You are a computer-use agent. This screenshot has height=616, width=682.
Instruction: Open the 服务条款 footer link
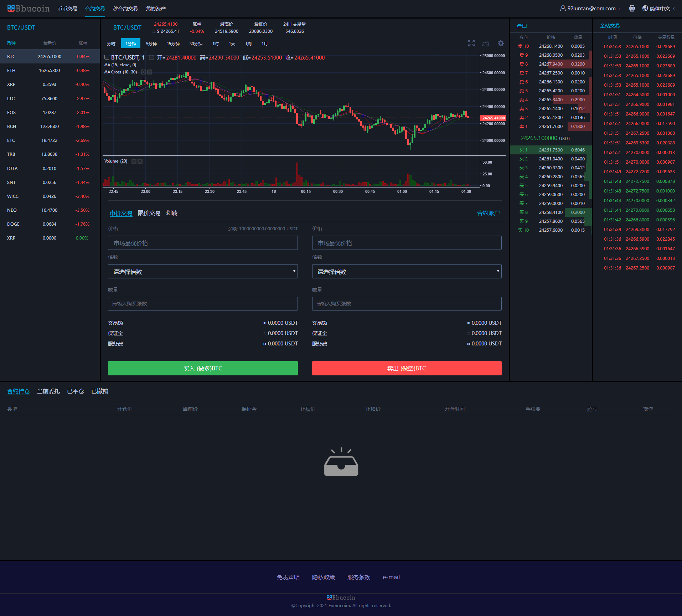358,577
